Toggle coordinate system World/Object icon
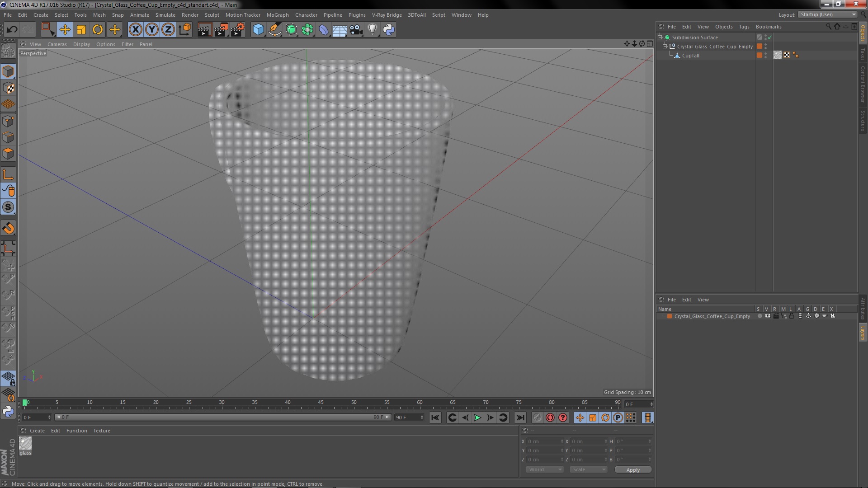868x488 pixels. [184, 30]
